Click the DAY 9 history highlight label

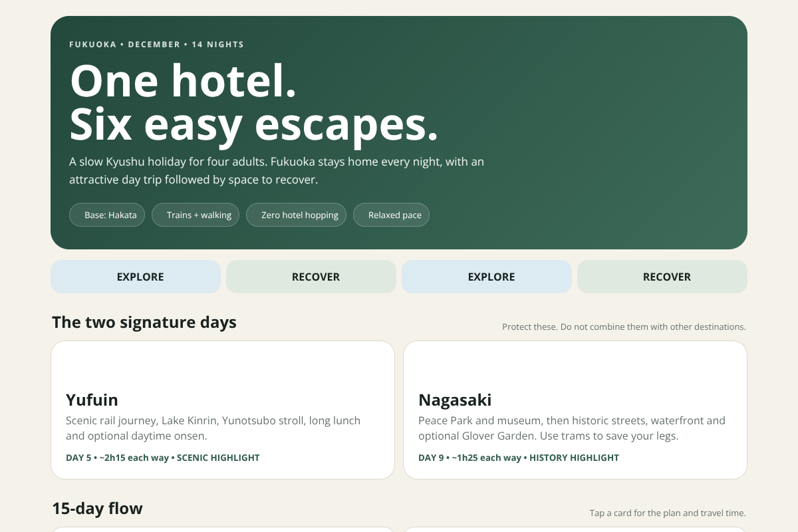coord(519,458)
